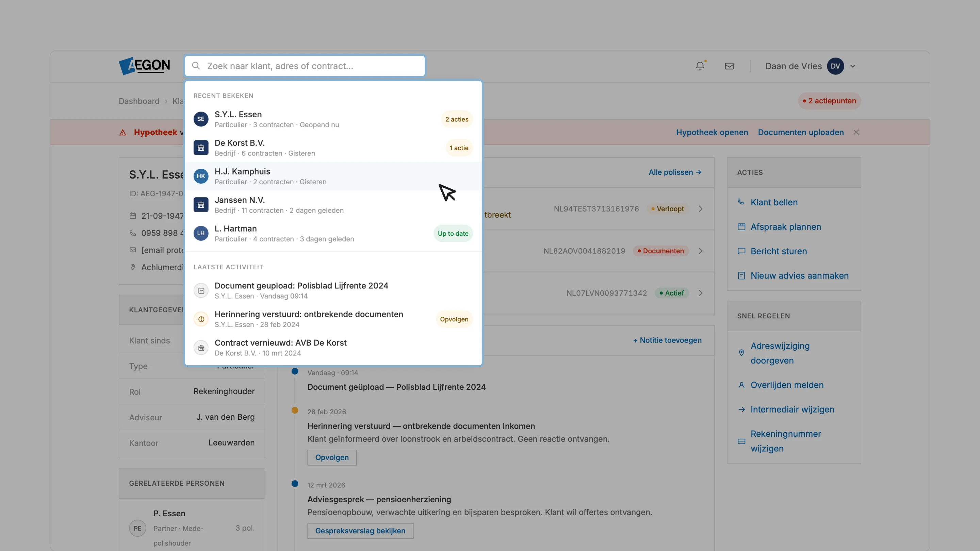Expand policy NL07LVN0093771342 chevron
Screen dimensions: 980x551
coord(700,293)
